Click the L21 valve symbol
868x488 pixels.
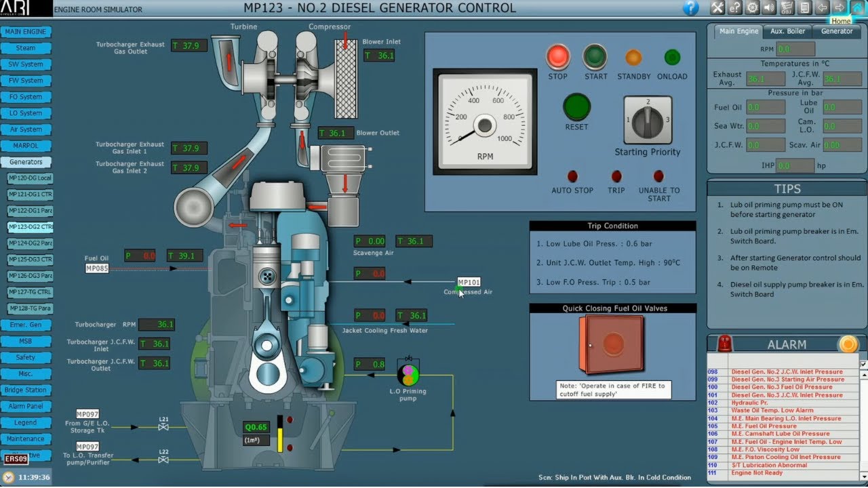tap(163, 427)
